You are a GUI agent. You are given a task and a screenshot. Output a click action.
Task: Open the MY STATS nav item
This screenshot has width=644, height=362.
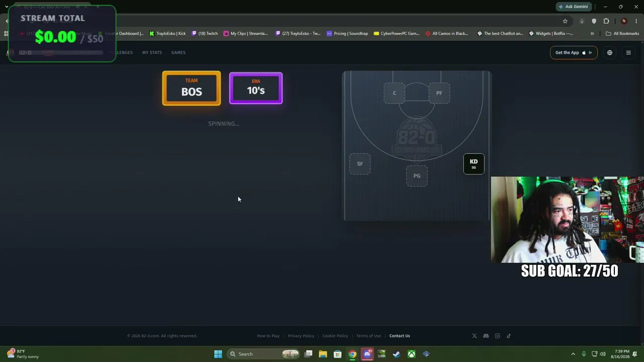click(152, 52)
